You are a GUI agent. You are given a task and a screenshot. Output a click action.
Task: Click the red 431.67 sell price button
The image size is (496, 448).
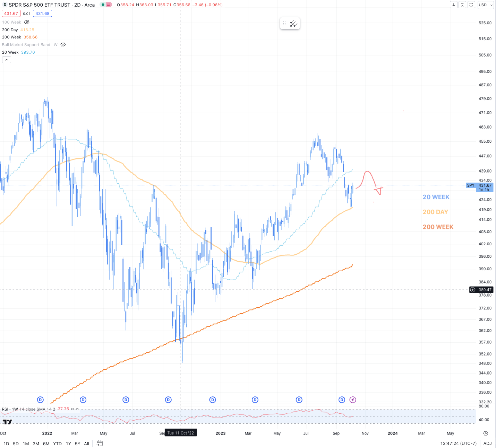[x=11, y=14]
